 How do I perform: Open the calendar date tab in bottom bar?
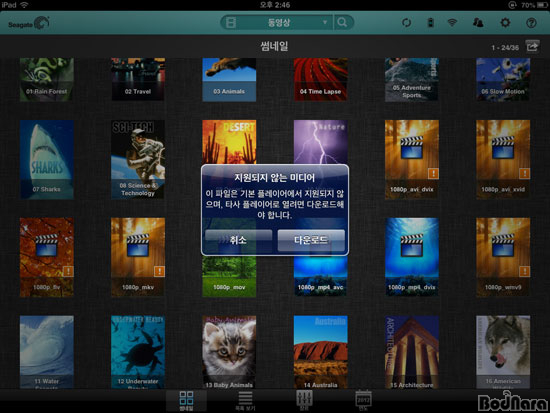coord(363,400)
